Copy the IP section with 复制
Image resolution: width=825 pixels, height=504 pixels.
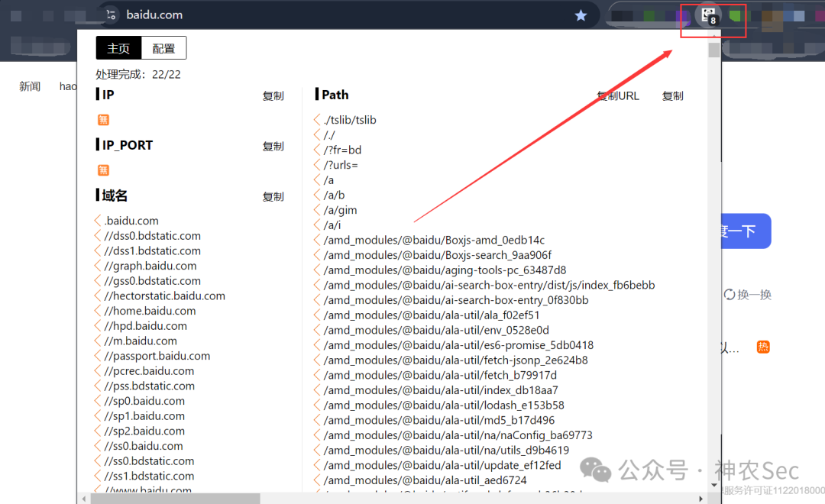click(273, 95)
